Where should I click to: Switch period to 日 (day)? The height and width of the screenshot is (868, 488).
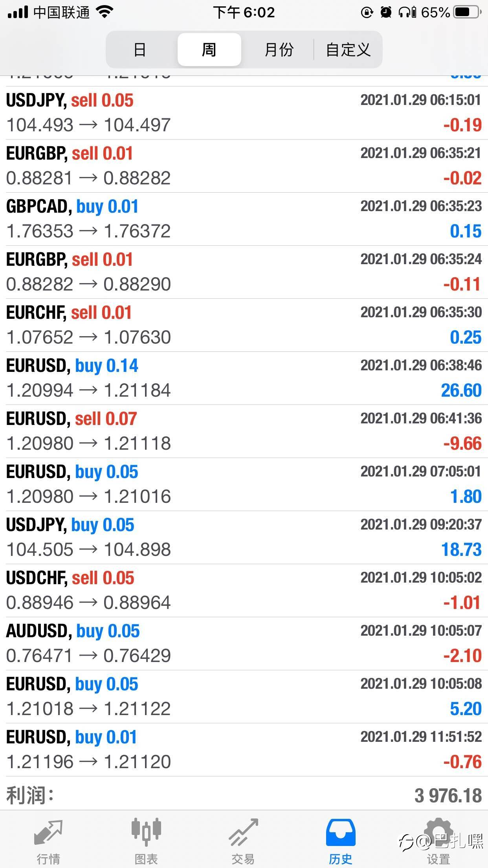point(140,50)
